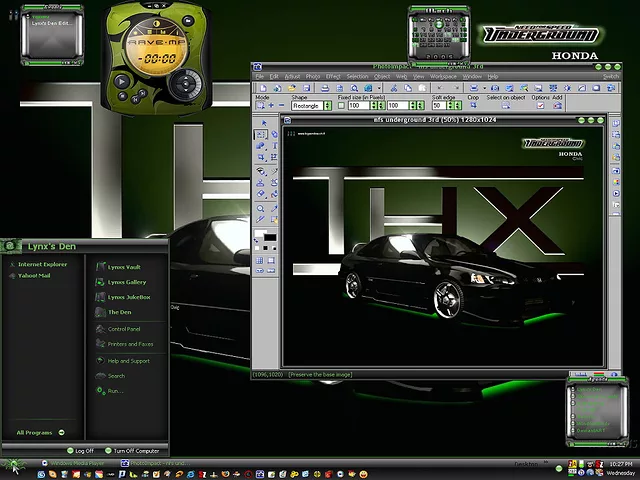
Task: Click the Redo arrow in PhotoImpact toolbar
Action: point(456,88)
